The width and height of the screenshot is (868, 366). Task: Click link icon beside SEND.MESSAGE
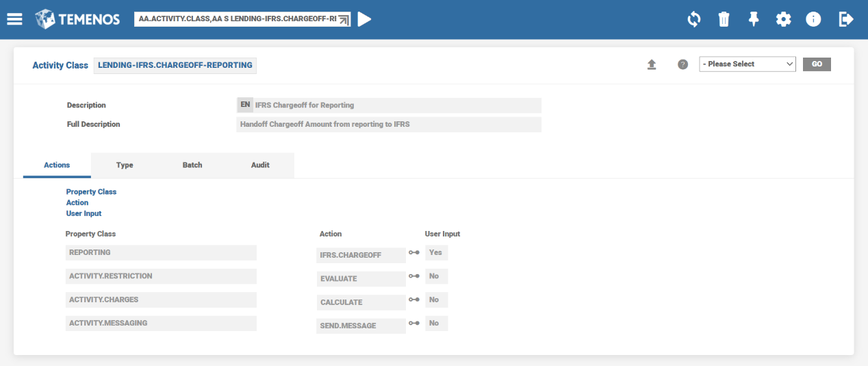click(414, 324)
